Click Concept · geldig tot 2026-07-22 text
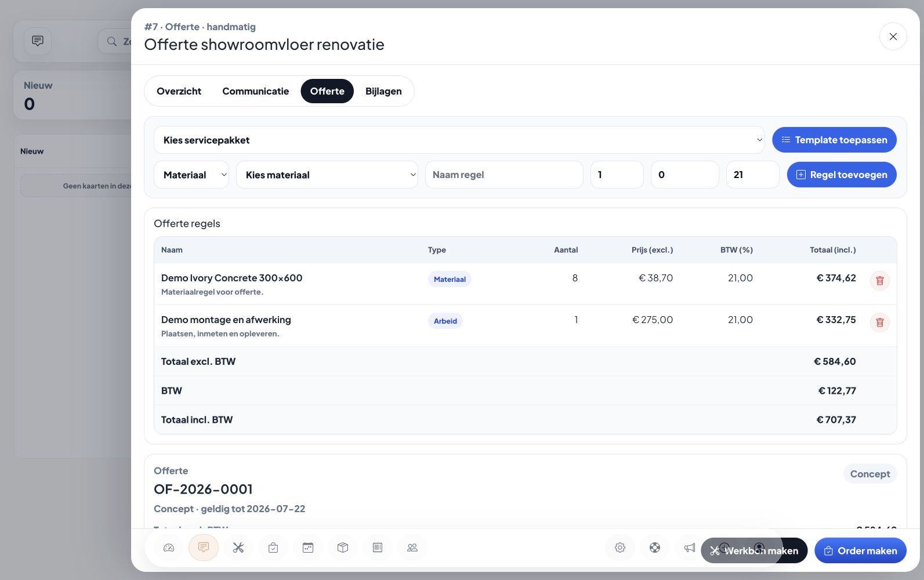The width and height of the screenshot is (924, 580). [229, 509]
